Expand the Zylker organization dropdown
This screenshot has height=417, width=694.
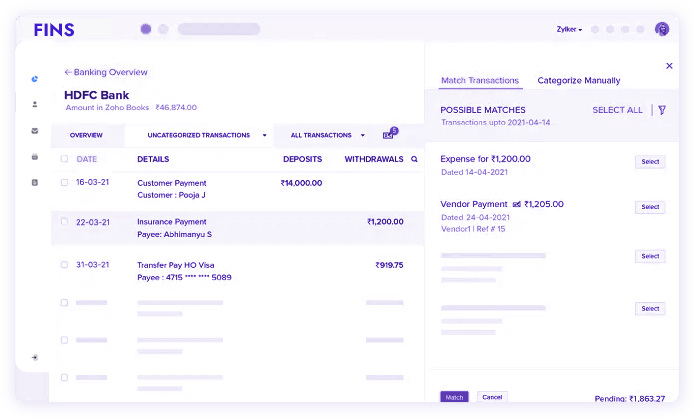[569, 29]
